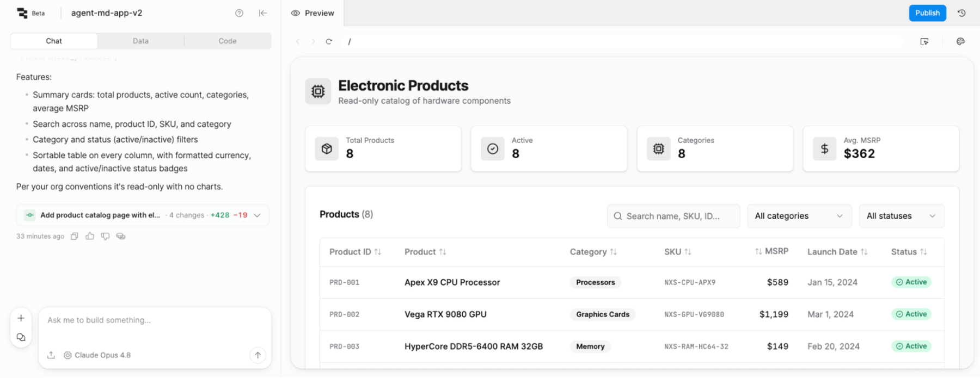Click the upload icon in chat box

(51, 355)
